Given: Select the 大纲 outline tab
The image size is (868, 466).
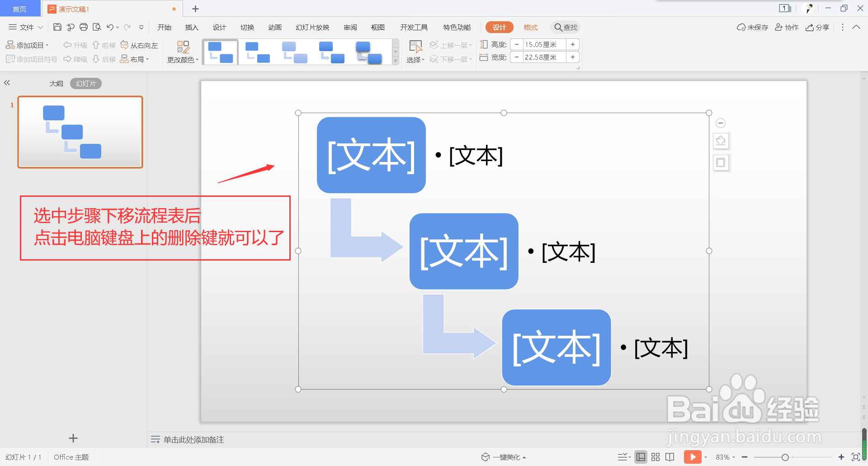Looking at the screenshot, I should point(56,83).
